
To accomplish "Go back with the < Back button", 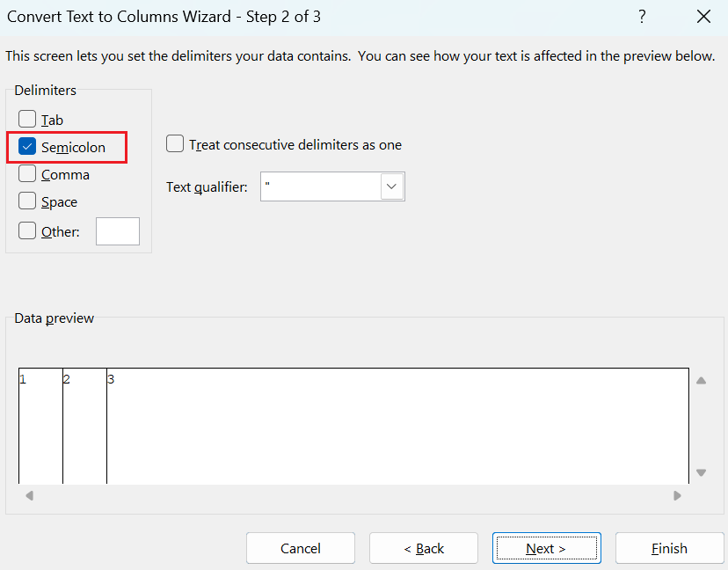I will 424,548.
